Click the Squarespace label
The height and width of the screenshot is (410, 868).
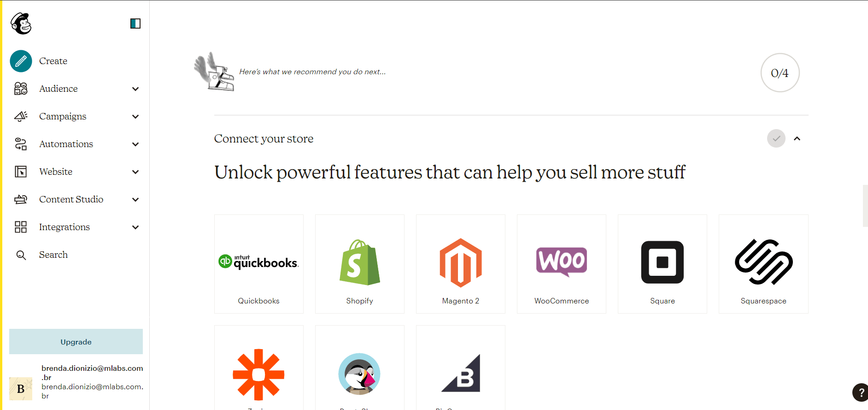(x=763, y=301)
